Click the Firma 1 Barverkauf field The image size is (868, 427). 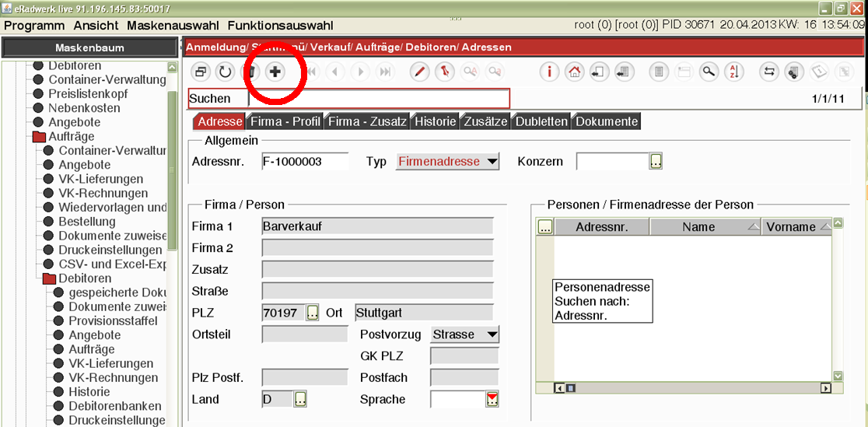click(377, 226)
